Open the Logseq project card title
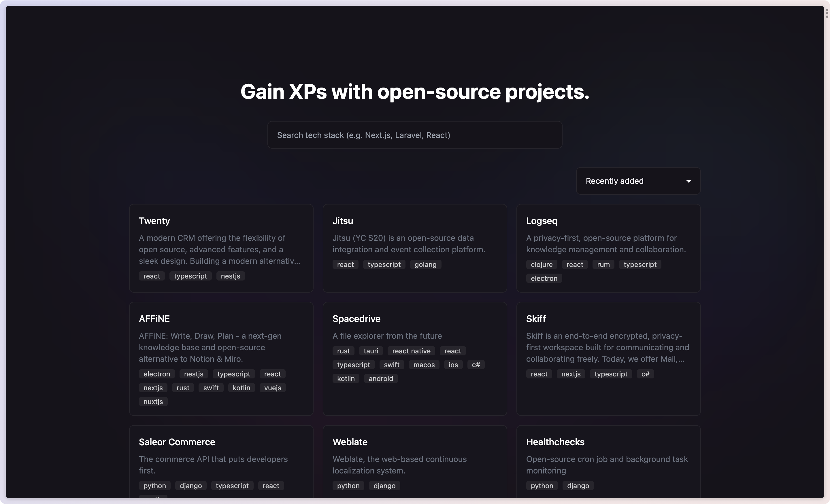 click(x=542, y=221)
